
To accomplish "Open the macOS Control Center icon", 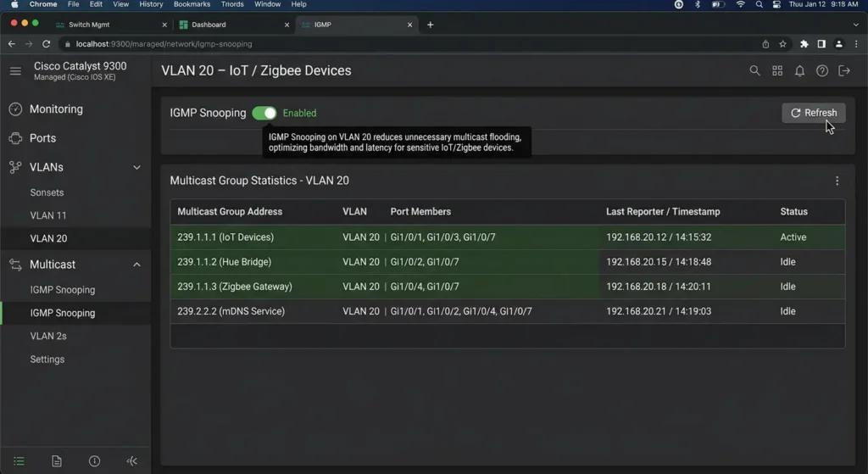I will [x=776, y=4].
